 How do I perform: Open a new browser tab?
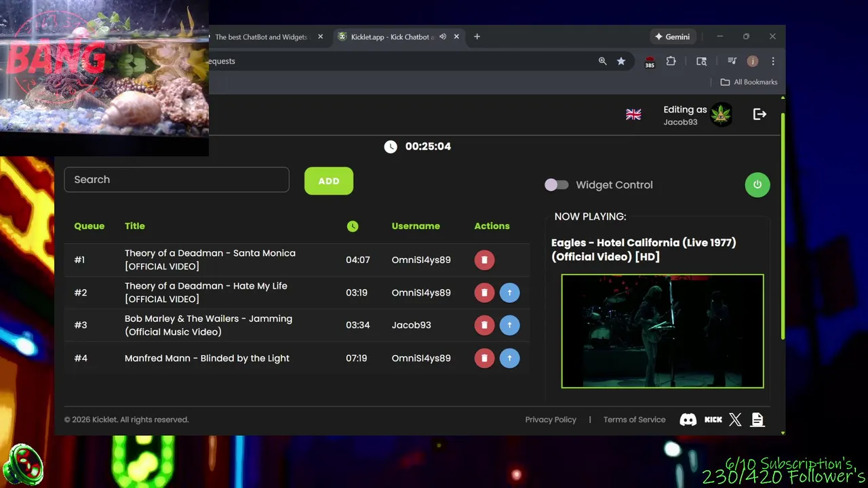tap(477, 37)
